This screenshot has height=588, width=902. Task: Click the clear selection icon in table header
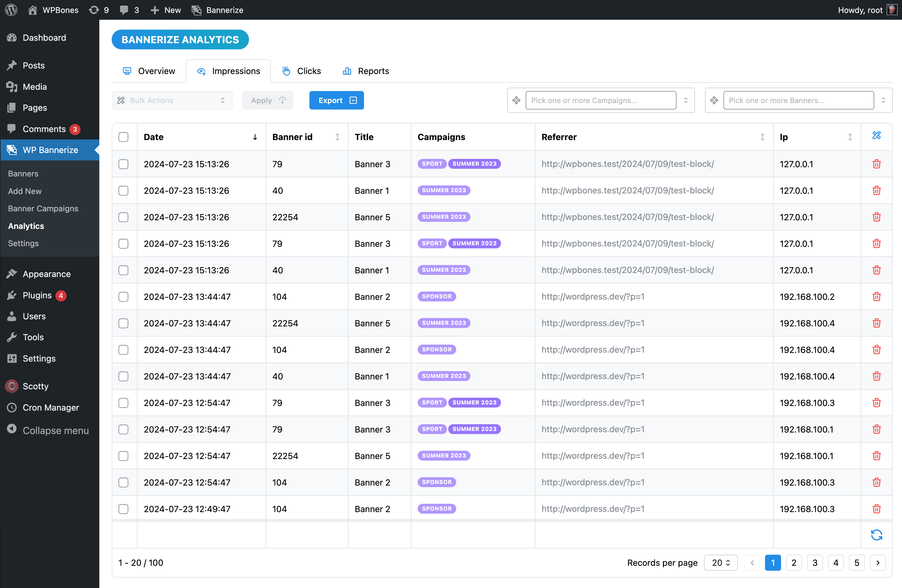pos(876,135)
